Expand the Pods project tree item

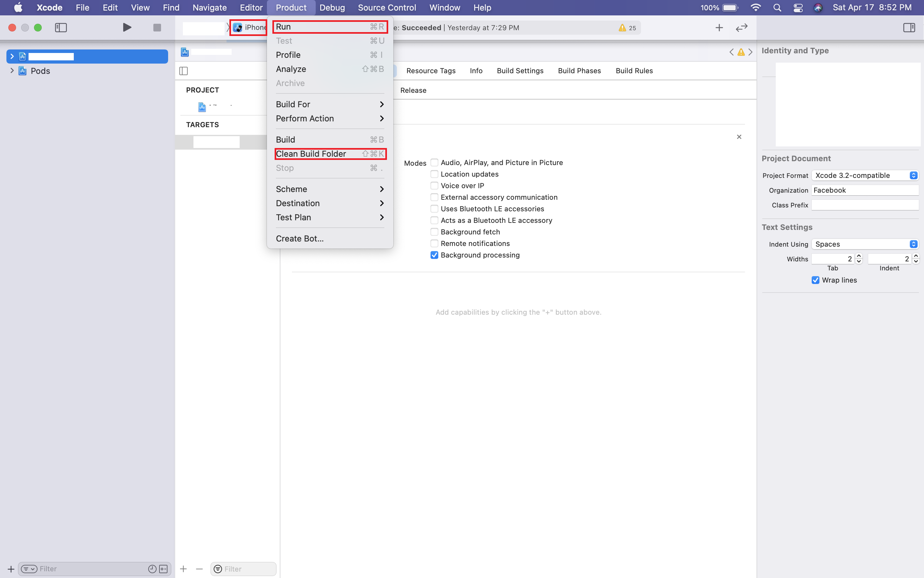pos(12,71)
